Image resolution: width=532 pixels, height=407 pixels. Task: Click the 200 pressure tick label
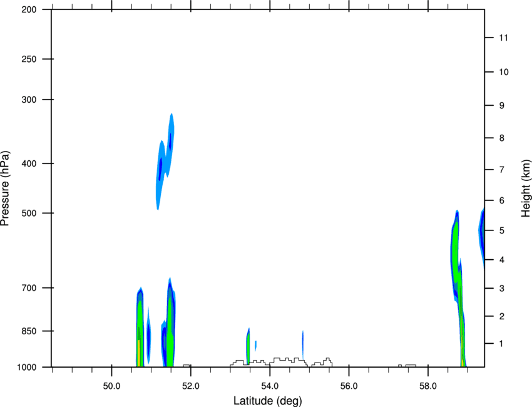(29, 9)
